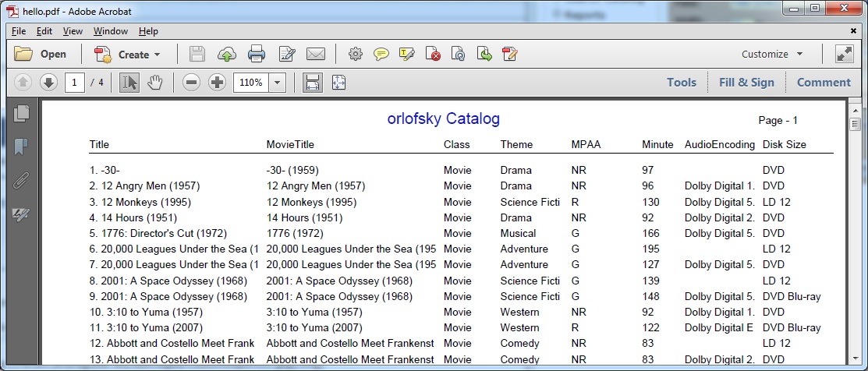The width and height of the screenshot is (868, 371).
Task: Open the Page Thumbnails side panel
Action: [21, 113]
